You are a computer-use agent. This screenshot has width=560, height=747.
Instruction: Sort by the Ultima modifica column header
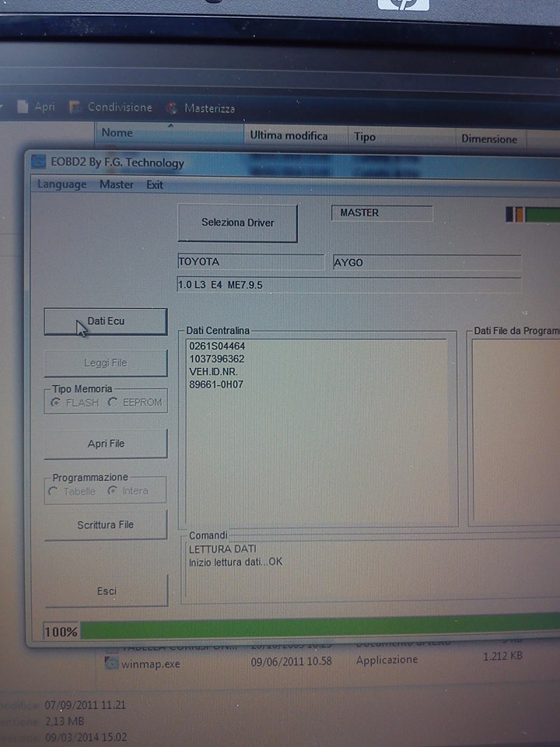point(296,135)
